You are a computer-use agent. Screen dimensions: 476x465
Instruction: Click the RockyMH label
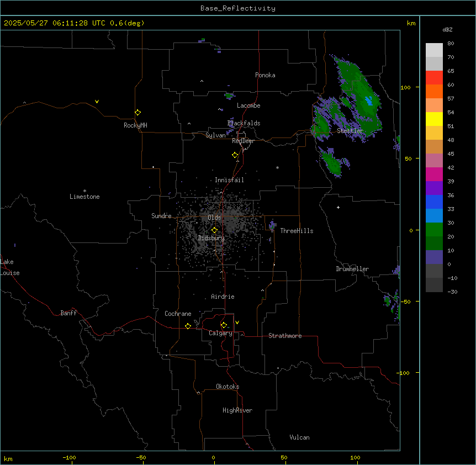click(x=135, y=125)
